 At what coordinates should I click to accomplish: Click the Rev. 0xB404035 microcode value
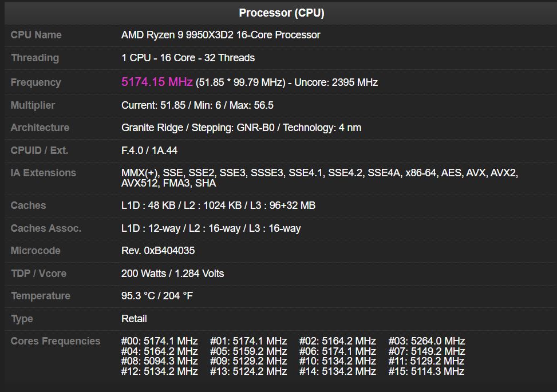[157, 250]
